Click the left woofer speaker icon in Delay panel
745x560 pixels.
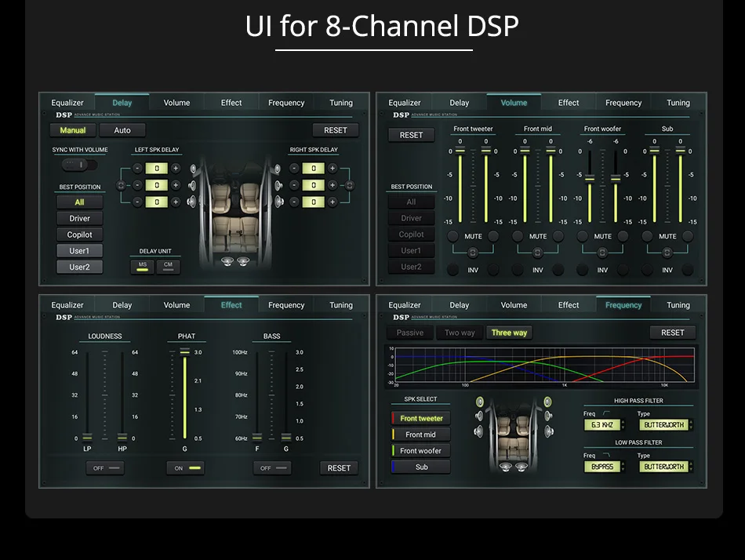coord(191,202)
